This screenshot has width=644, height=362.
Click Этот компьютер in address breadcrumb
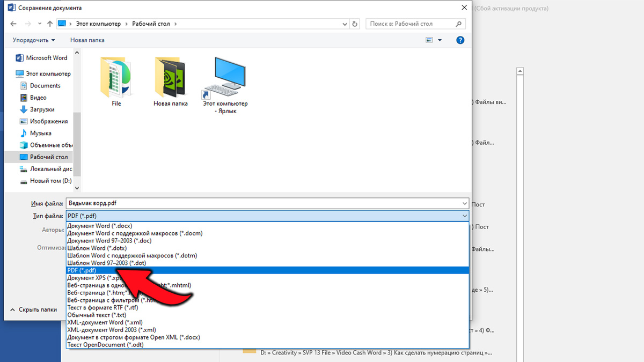(99, 24)
